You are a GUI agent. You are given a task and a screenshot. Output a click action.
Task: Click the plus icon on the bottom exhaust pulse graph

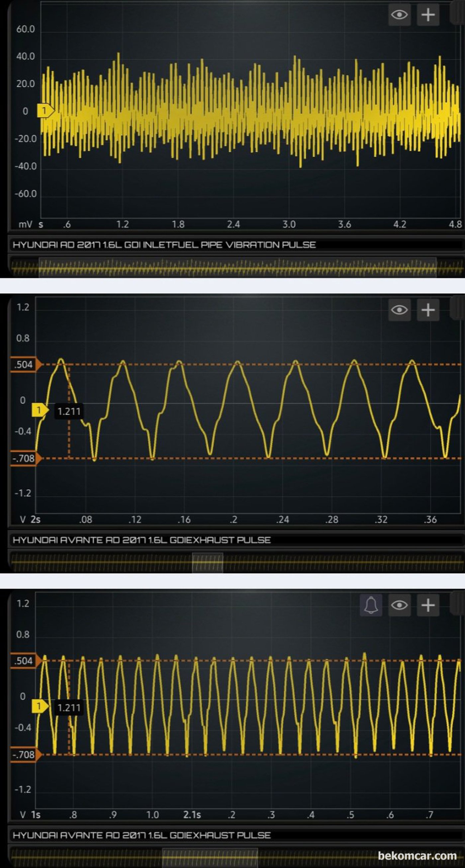pyautogui.click(x=428, y=605)
